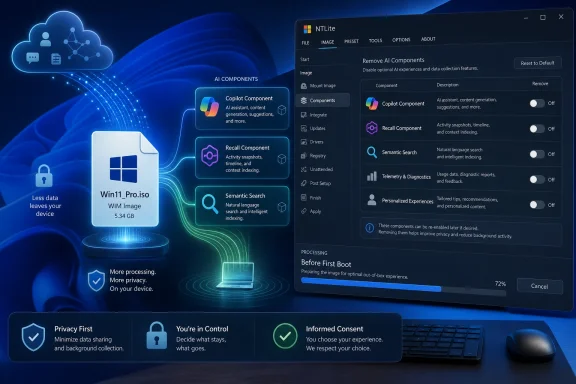This screenshot has width=576, height=384.
Task: Switch to the IMAGE tab
Action: pos(327,42)
